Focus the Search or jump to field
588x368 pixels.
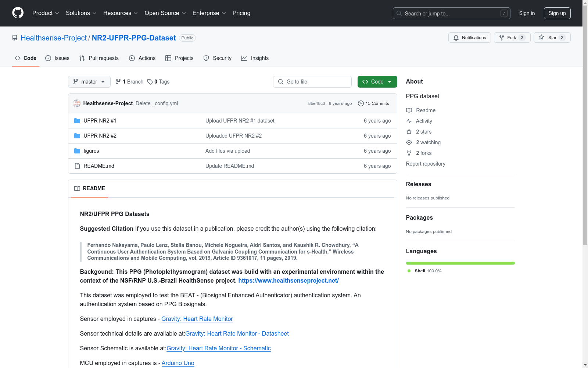(x=451, y=13)
